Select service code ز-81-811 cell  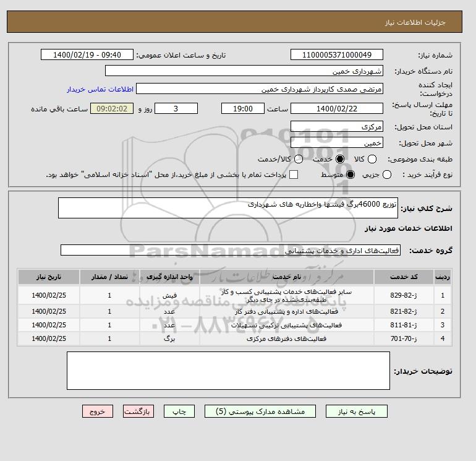click(404, 325)
